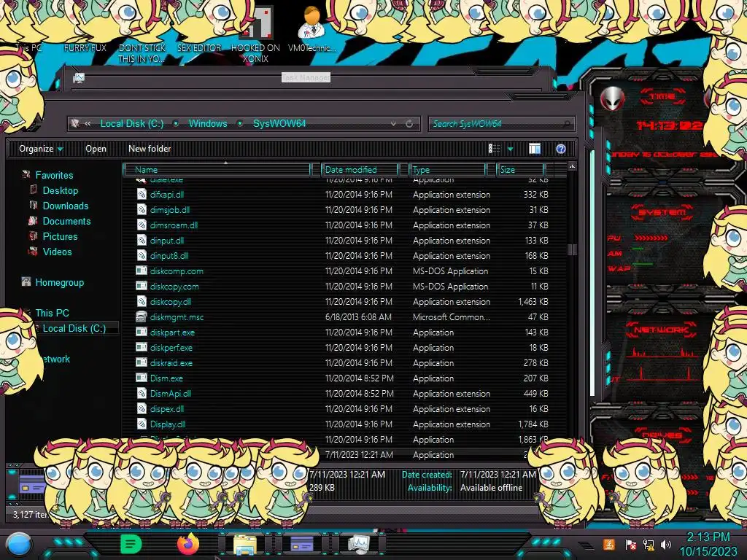Click the Java update tray icon

(609, 544)
